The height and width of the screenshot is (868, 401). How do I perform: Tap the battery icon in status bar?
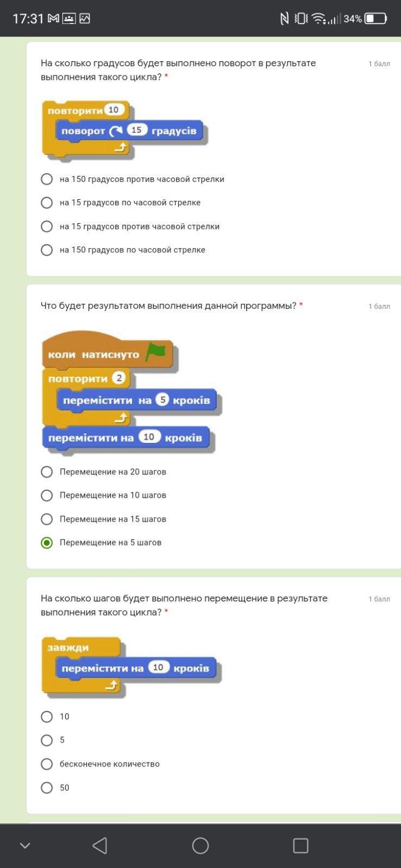[x=375, y=18]
